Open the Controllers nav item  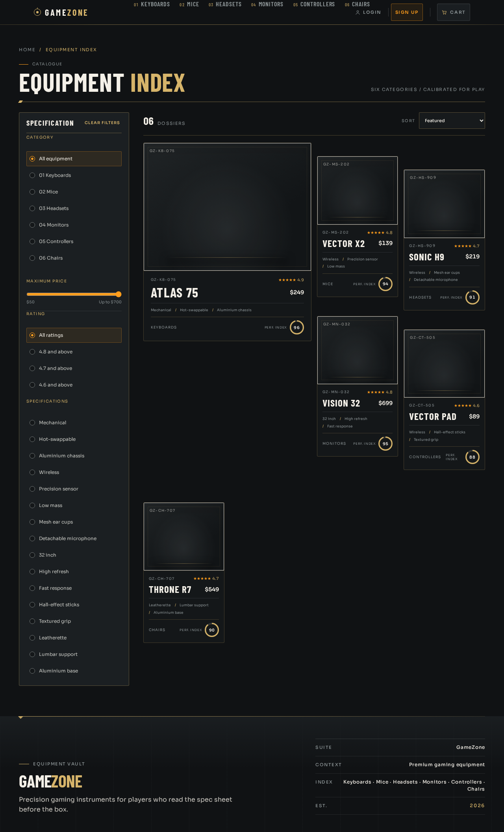[x=314, y=4]
